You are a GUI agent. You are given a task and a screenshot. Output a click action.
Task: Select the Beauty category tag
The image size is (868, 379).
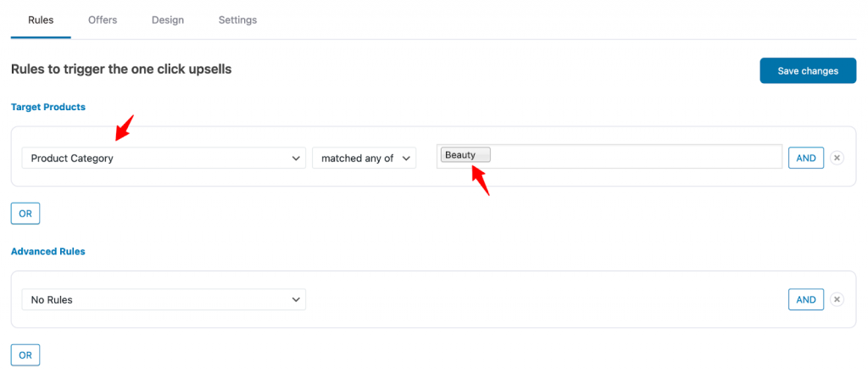(x=465, y=155)
